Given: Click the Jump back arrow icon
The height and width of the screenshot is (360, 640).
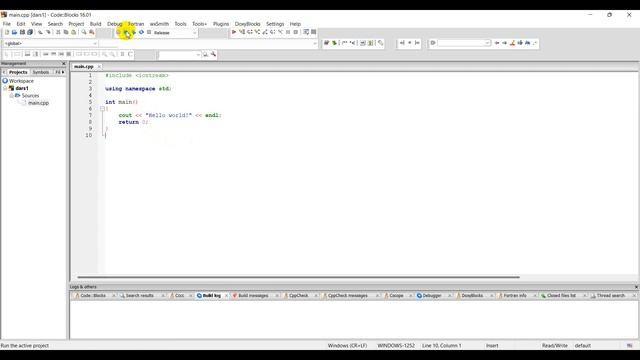Looking at the screenshot, I should (497, 43).
